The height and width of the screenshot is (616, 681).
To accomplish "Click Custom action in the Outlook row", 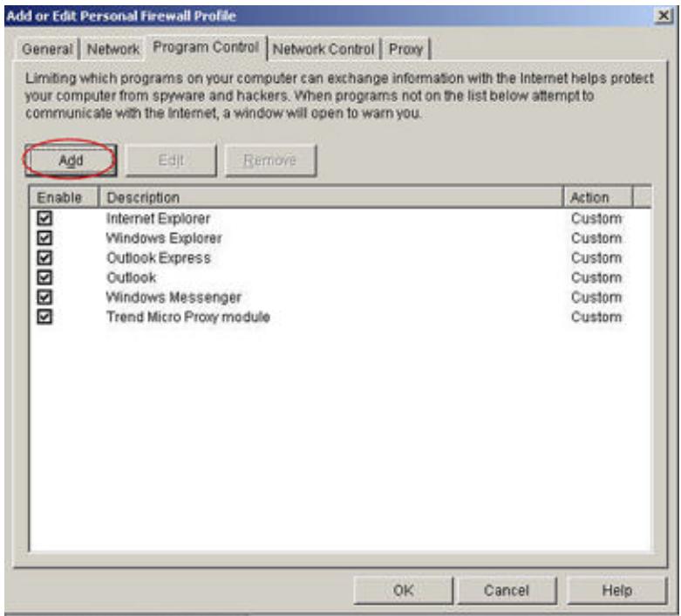I will coord(596,277).
